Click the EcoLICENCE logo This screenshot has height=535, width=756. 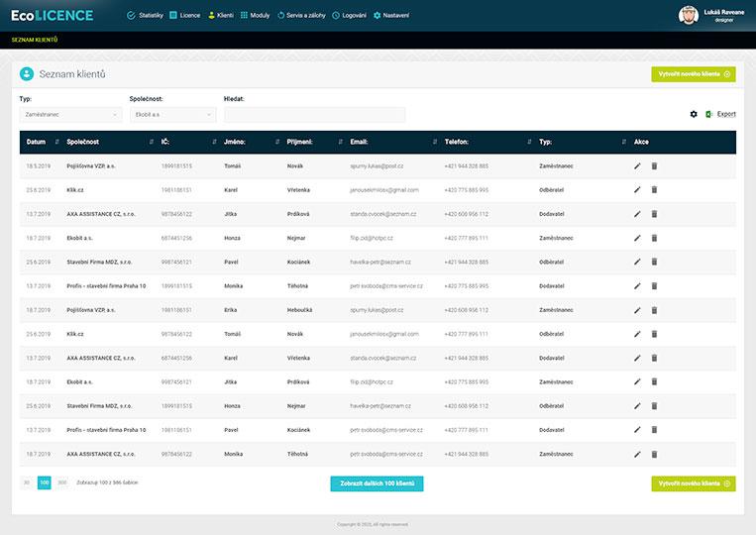point(53,15)
